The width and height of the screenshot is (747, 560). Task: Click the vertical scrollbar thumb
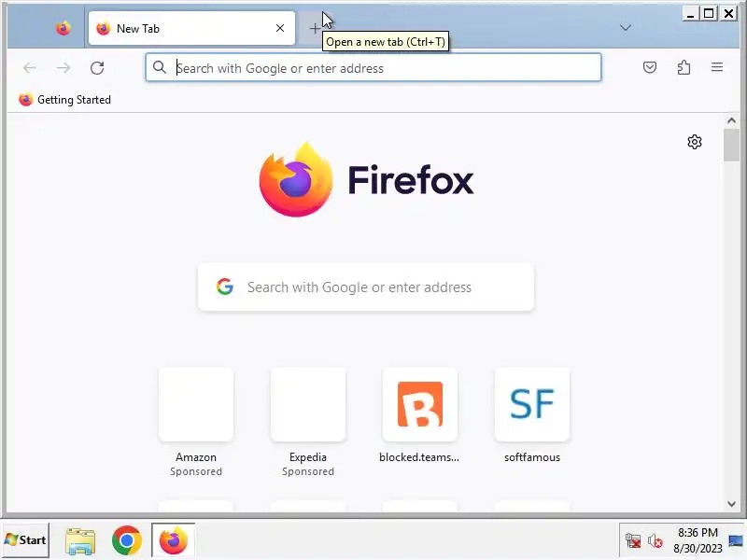pyautogui.click(x=731, y=145)
